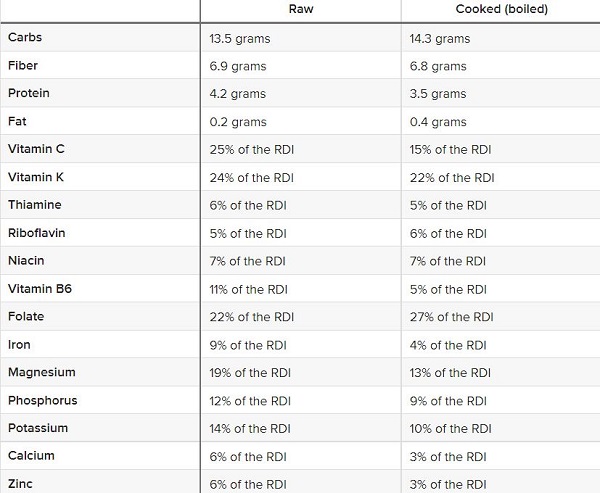600x493 pixels.
Task: Click the Phosphorus row label
Action: pyautogui.click(x=43, y=401)
